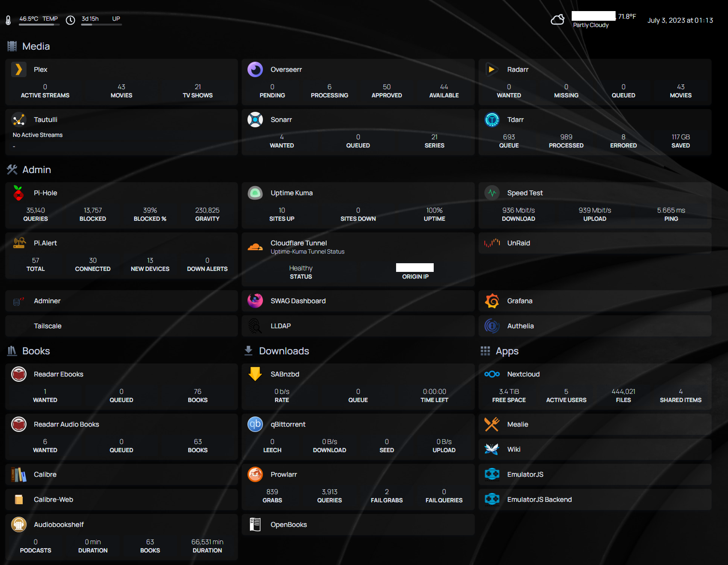
Task: Click Nextcloud's 444,021 files value
Action: 623,391
